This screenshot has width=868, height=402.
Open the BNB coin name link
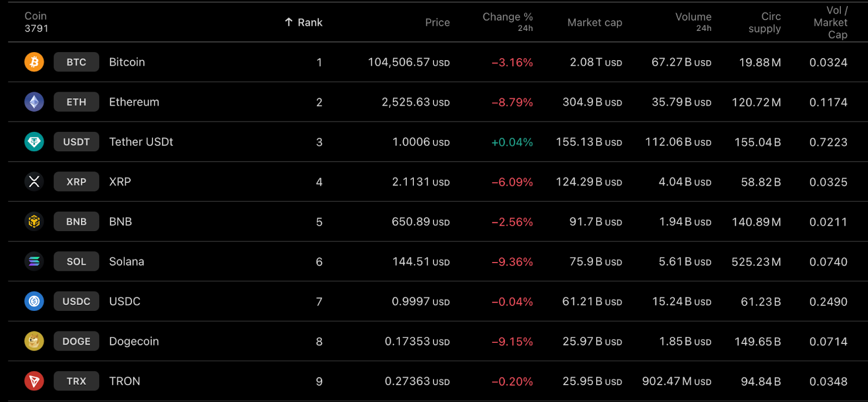point(120,221)
